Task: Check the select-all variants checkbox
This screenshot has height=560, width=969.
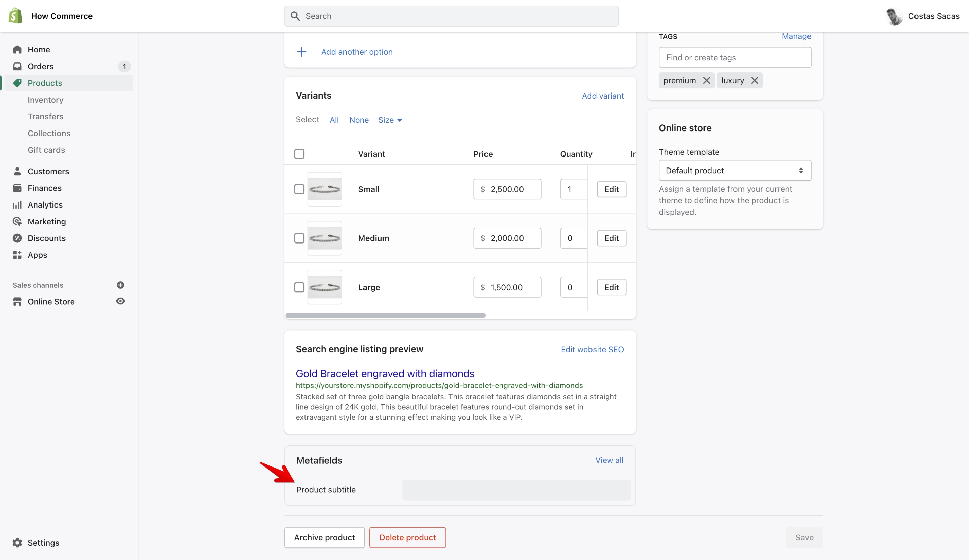Action: pos(299,154)
